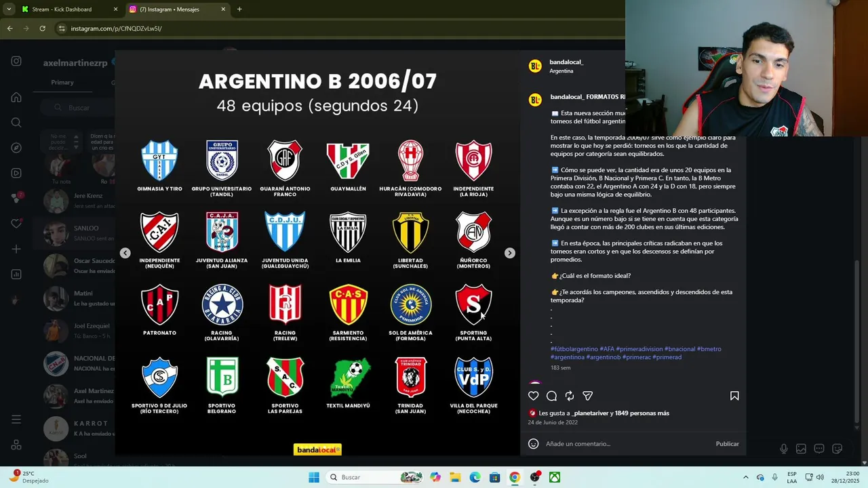Open the #argentinob hashtag
Image resolution: width=868 pixels, height=488 pixels.
pos(603,357)
